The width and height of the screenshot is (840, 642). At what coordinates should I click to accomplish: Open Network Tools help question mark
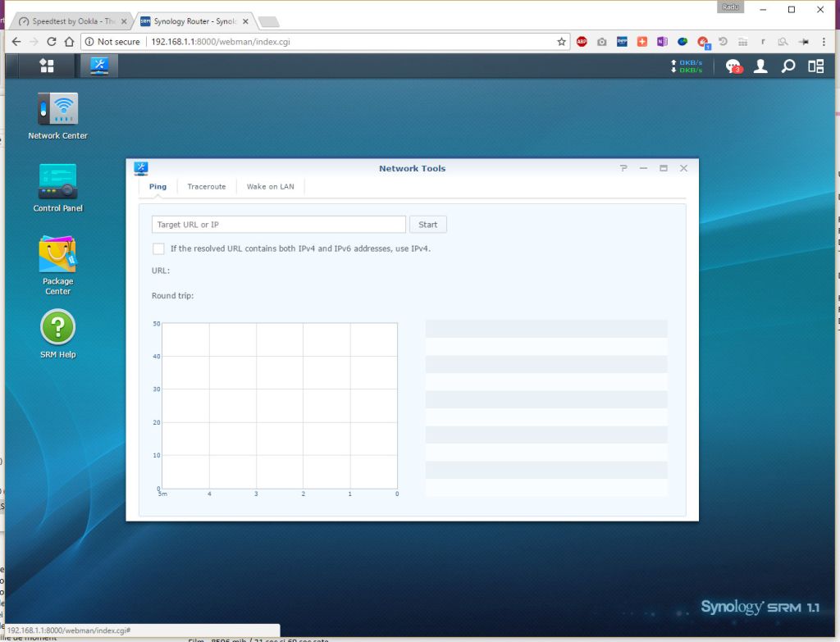pyautogui.click(x=623, y=168)
